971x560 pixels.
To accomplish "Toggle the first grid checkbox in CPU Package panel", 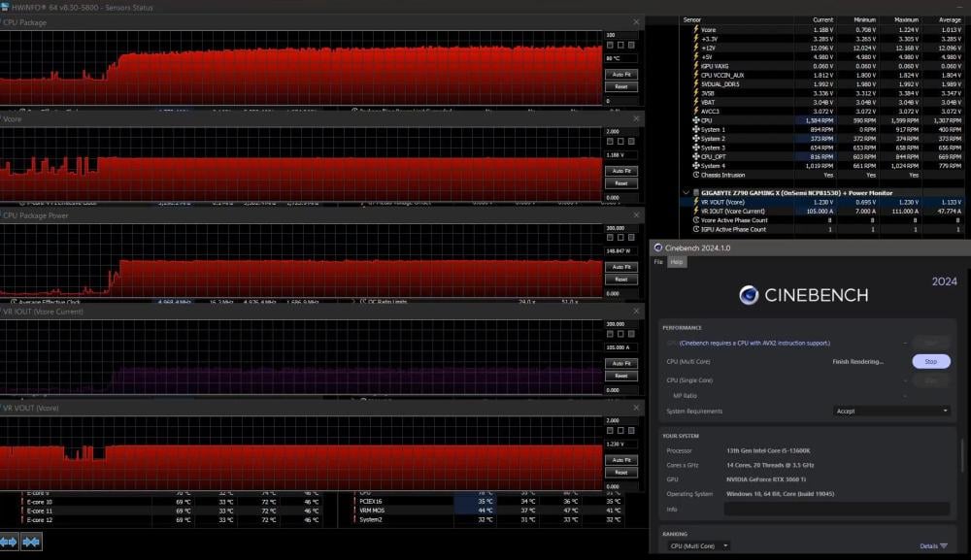I will pyautogui.click(x=610, y=44).
